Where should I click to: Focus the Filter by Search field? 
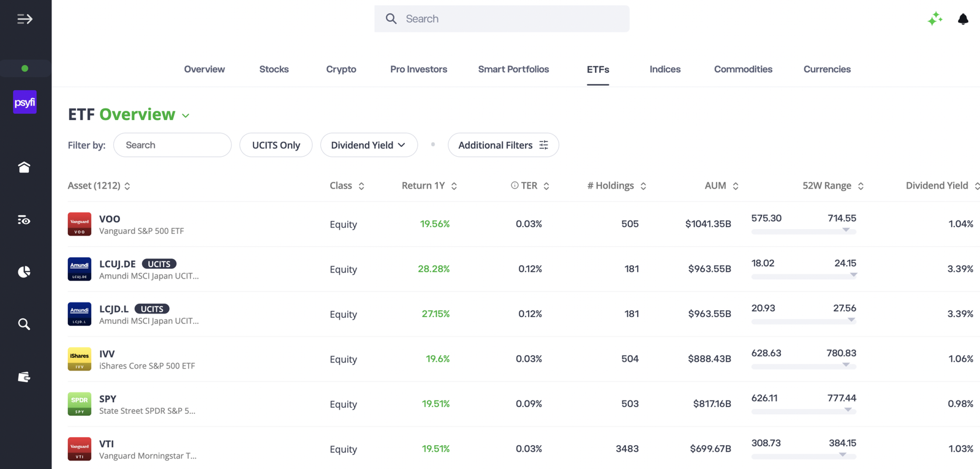click(x=173, y=145)
